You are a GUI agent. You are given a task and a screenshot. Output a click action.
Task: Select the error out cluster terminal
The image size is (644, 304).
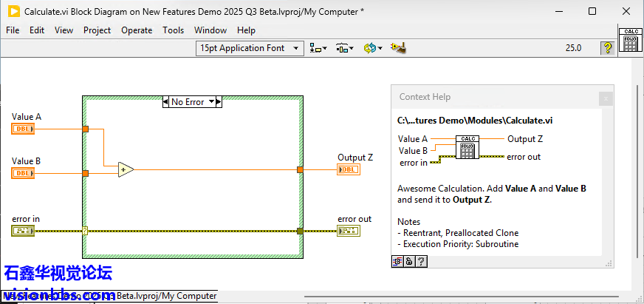tap(349, 231)
